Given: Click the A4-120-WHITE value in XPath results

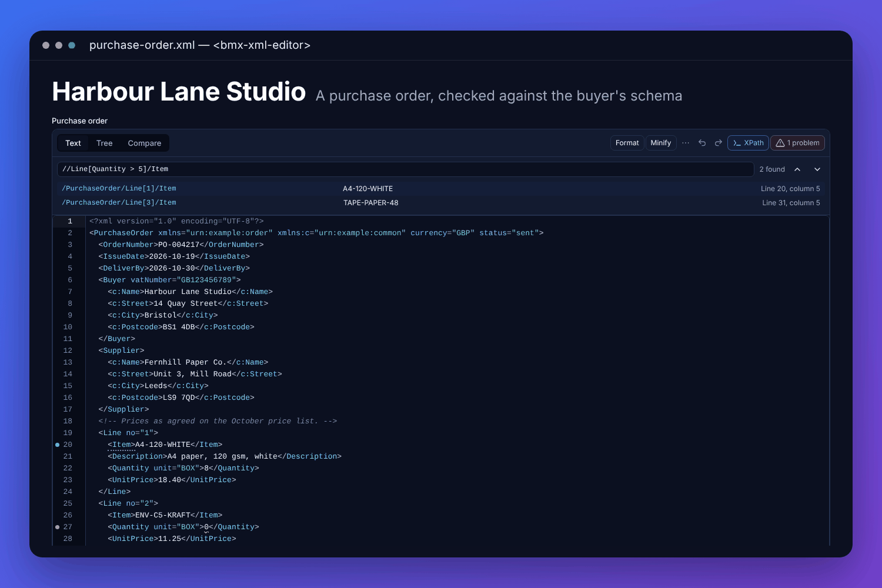Looking at the screenshot, I should pyautogui.click(x=368, y=189).
